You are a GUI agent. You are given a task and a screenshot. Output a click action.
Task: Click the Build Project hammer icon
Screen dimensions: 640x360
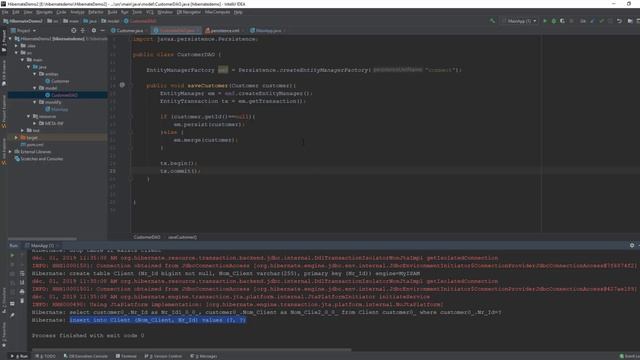[x=492, y=21]
